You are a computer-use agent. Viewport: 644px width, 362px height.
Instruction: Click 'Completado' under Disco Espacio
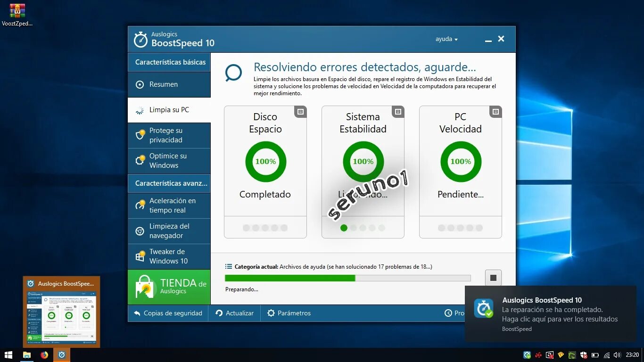265,194
